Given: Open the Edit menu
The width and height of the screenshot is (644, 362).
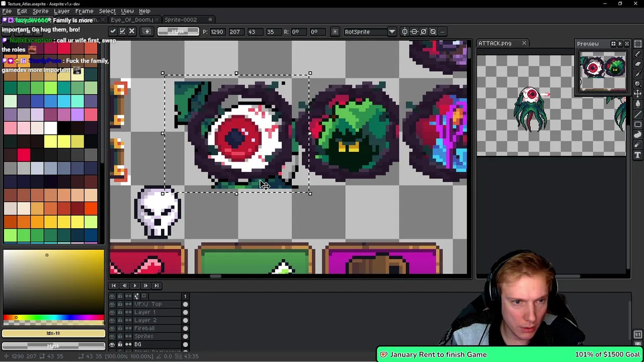Looking at the screenshot, I should (22, 11).
